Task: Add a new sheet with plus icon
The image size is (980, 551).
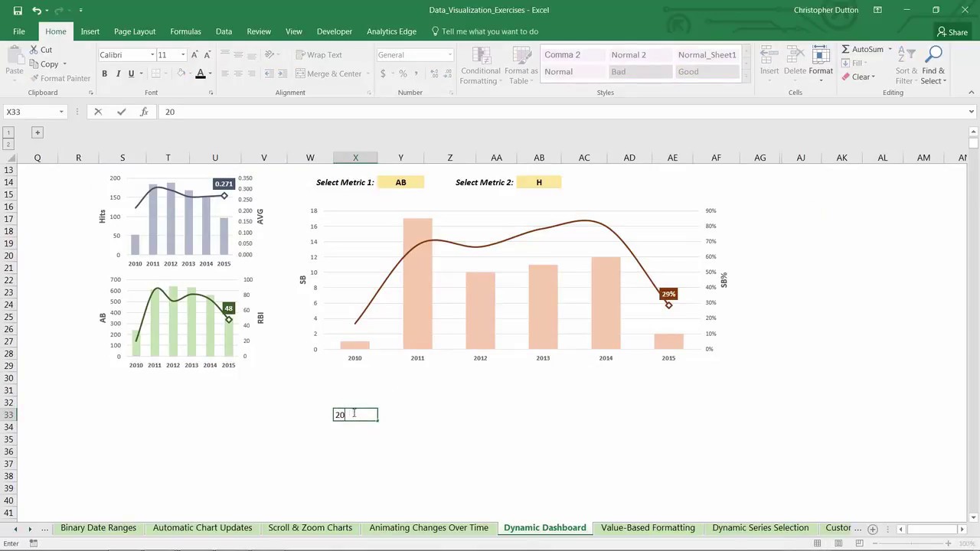Action: [872, 529]
